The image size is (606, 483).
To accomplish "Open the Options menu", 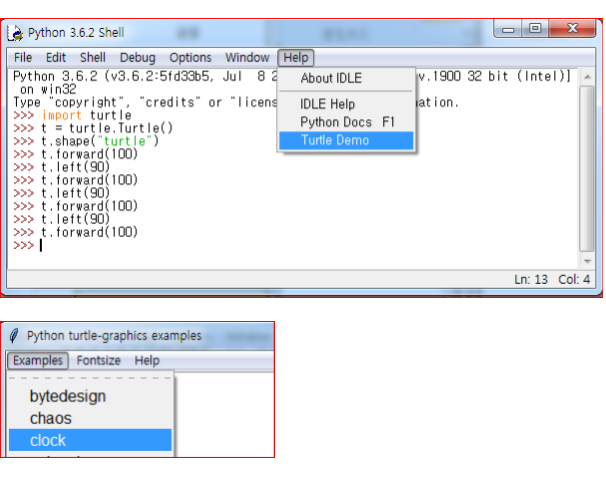I will (x=190, y=58).
